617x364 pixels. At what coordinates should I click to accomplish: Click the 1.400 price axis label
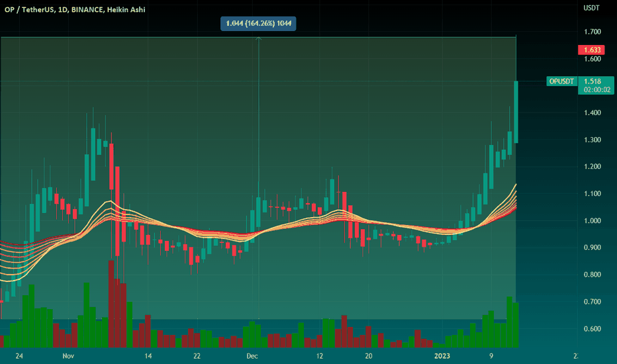pos(593,113)
